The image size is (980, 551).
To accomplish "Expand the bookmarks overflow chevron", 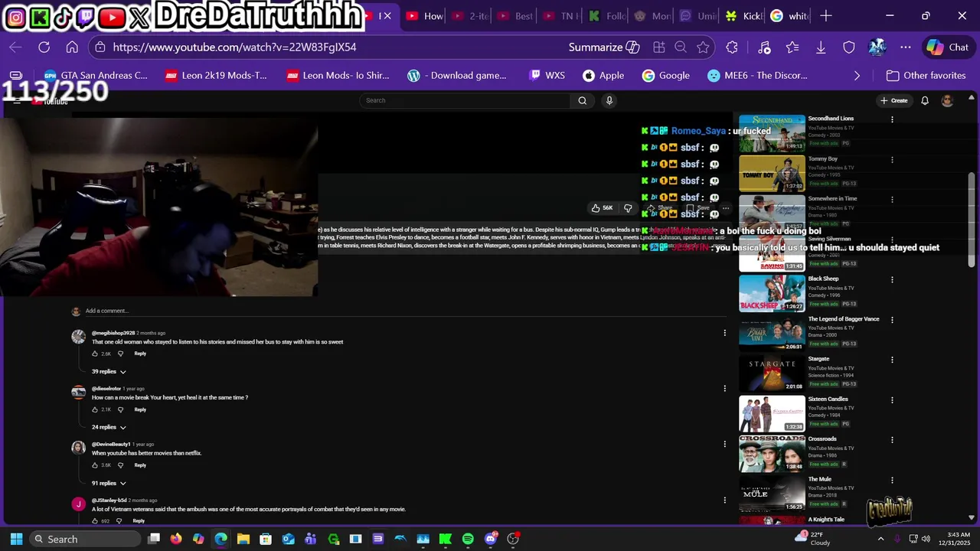I will coord(857,76).
